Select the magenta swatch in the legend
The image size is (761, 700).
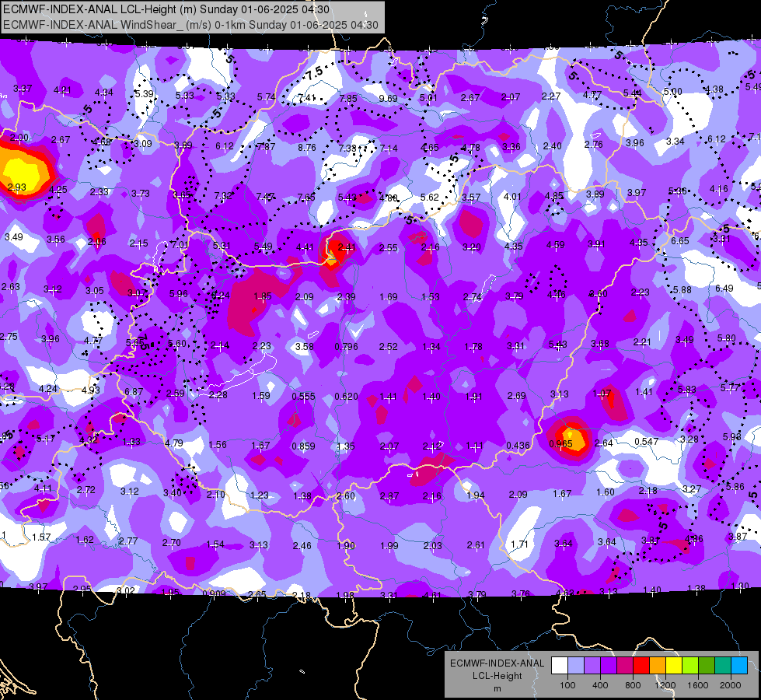625,665
